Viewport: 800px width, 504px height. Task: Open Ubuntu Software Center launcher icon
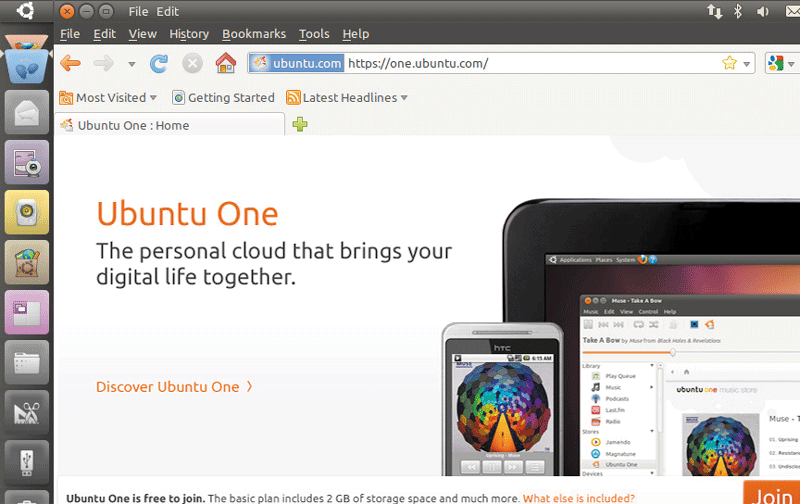(x=27, y=262)
